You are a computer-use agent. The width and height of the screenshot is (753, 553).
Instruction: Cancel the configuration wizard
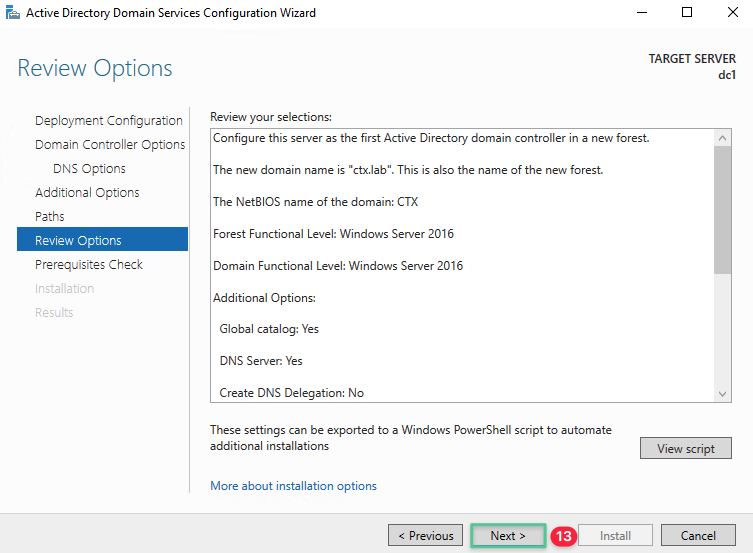[698, 535]
